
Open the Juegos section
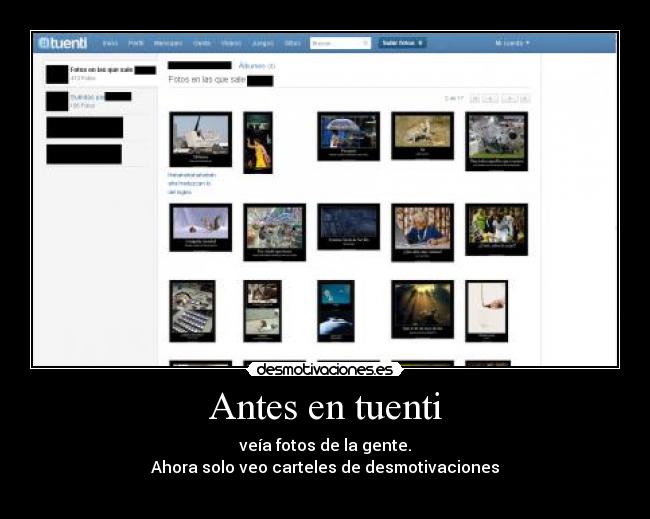point(263,43)
